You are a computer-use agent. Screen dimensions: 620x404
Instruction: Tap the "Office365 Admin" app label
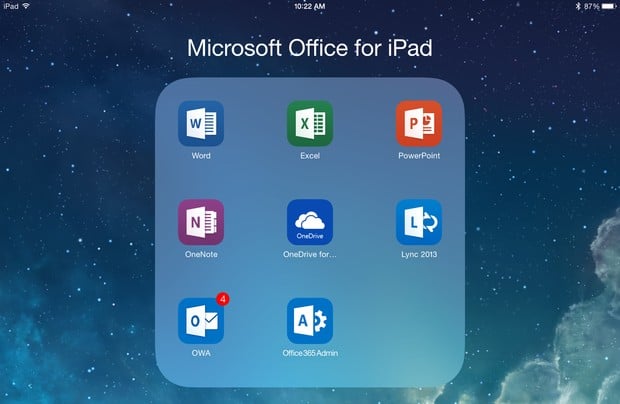pos(310,353)
